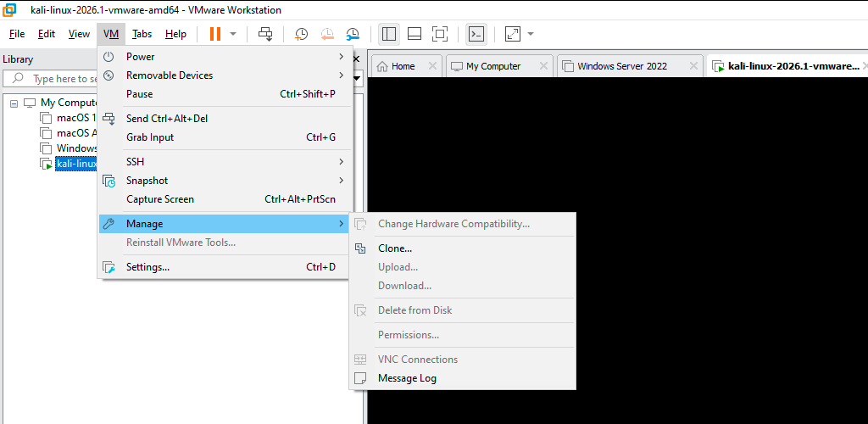Toggle the thumbnail bar view icon
This screenshot has width=868, height=424.
(x=415, y=34)
